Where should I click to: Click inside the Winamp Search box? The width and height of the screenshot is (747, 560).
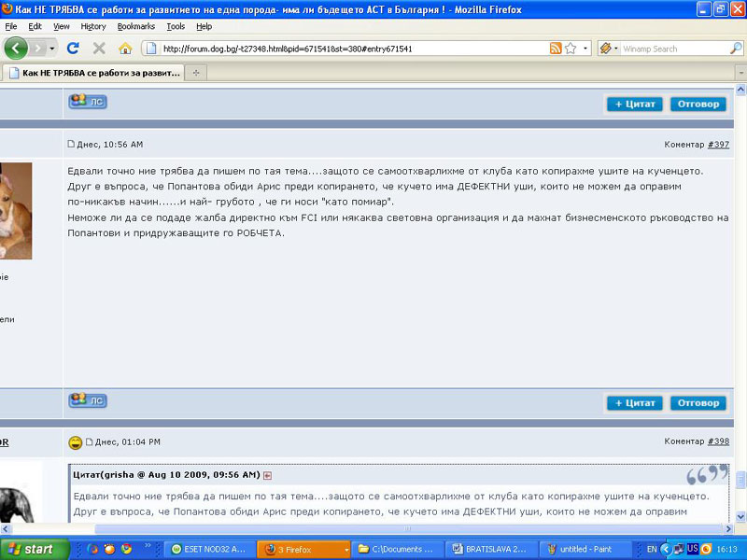[x=674, y=49]
